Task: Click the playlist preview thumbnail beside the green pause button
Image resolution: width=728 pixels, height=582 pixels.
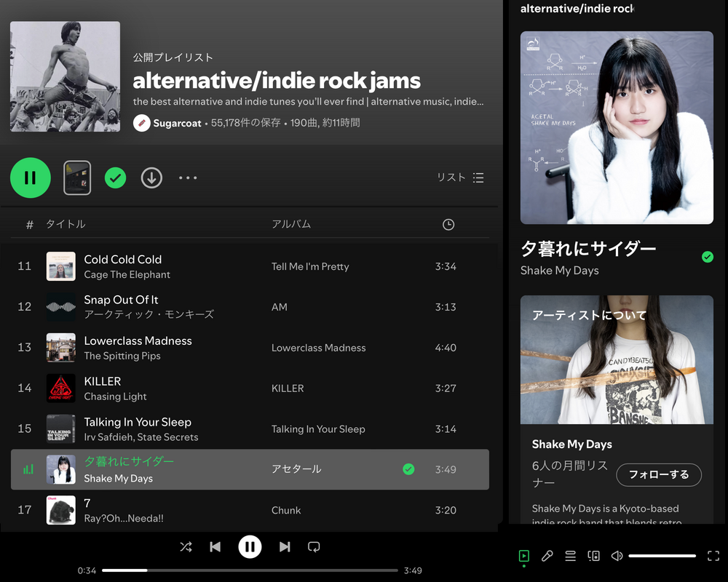Action: pos(77,178)
